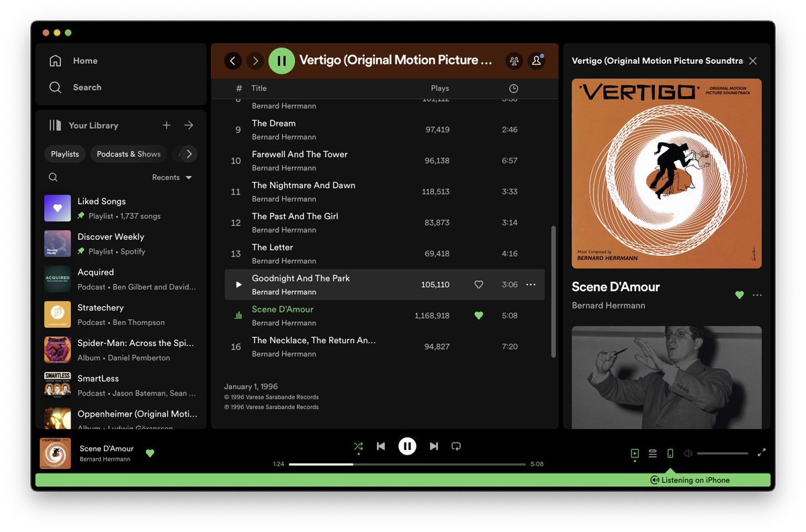This screenshot has width=806, height=532.
Task: Select The Nightmare And Dawn track
Action: tap(384, 191)
